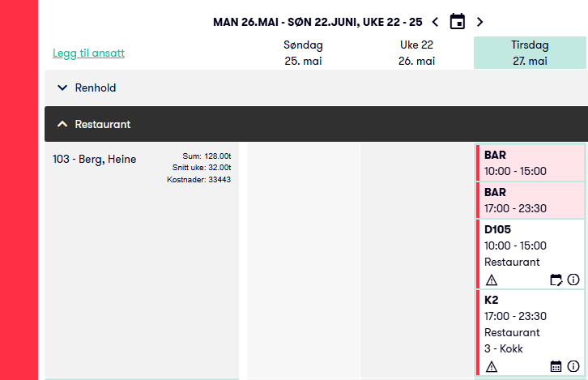588x380 pixels.
Task: Click warning triangle on D105 shift
Action: [491, 280]
